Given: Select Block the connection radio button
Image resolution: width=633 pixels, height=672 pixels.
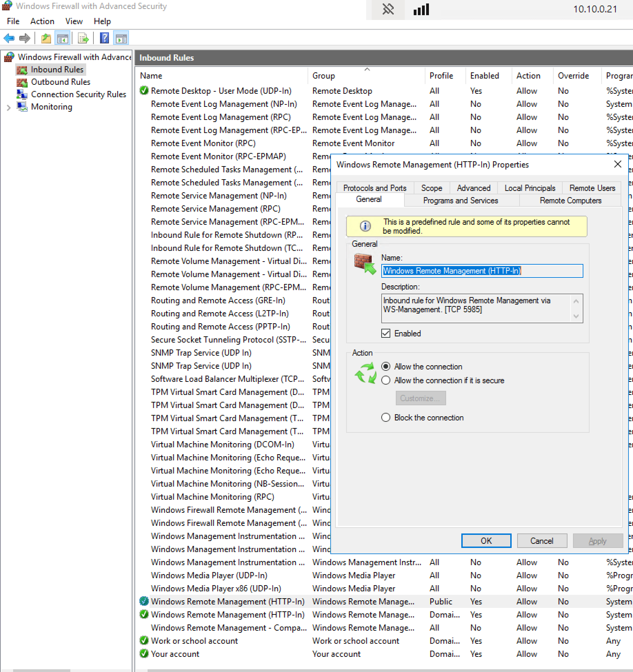Looking at the screenshot, I should pyautogui.click(x=386, y=417).
